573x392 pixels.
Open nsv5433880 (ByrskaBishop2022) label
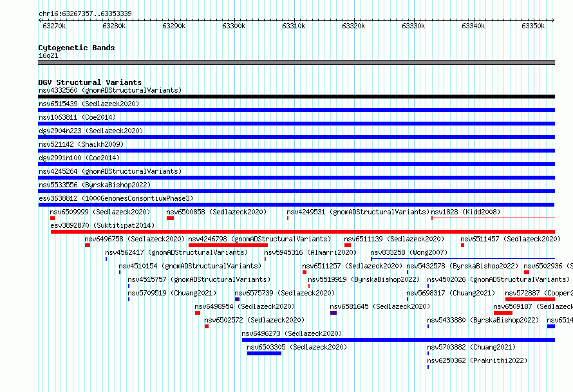483,320
